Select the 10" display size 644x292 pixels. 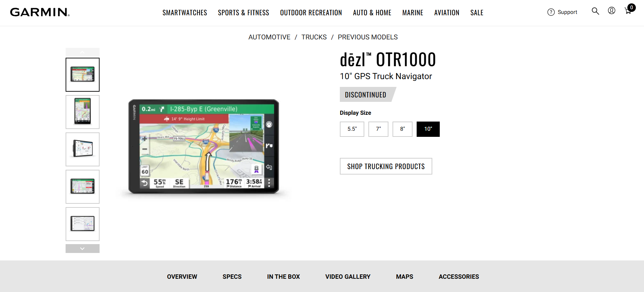(428, 129)
